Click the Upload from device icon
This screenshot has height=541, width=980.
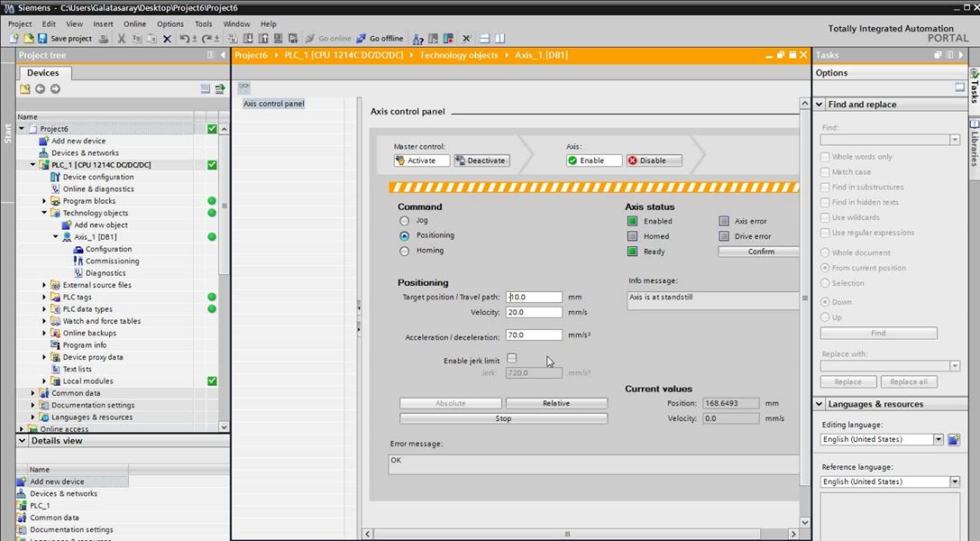[x=263, y=38]
